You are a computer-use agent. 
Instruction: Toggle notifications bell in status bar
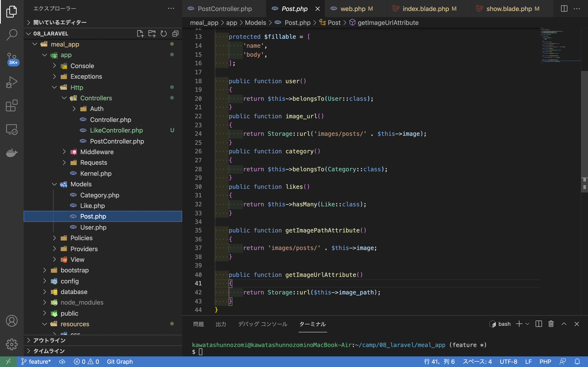pyautogui.click(x=577, y=362)
